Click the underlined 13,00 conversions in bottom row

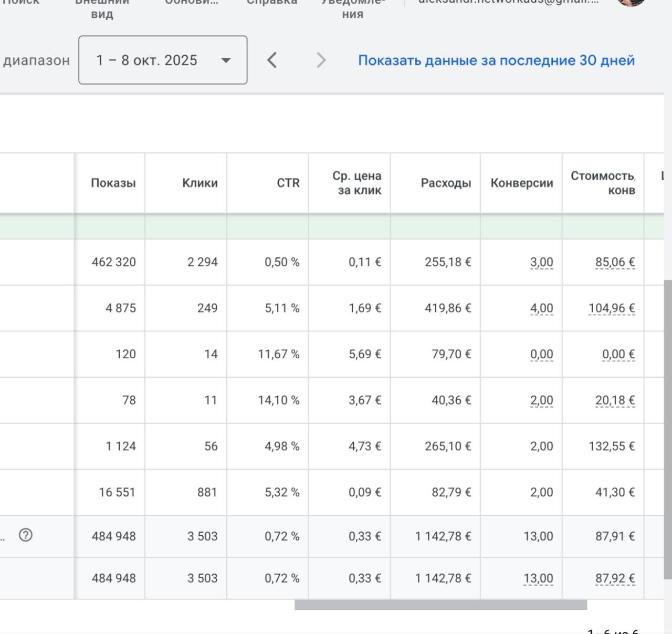point(538,578)
